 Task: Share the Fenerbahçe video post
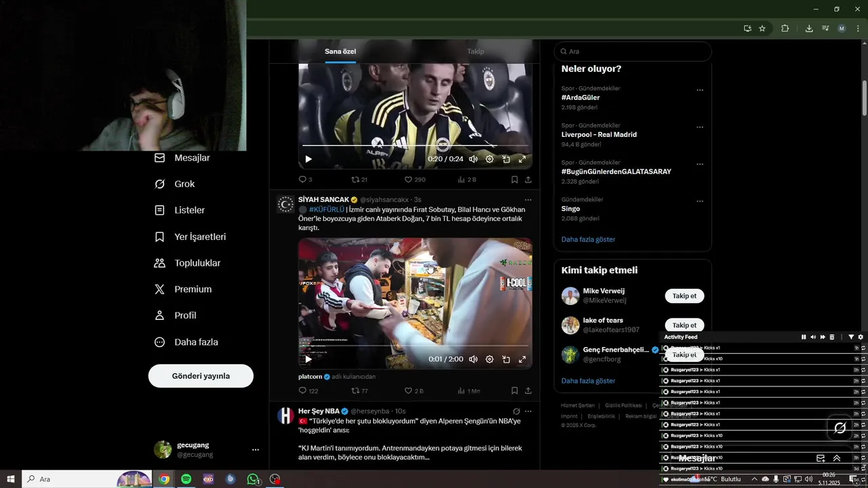coord(528,180)
